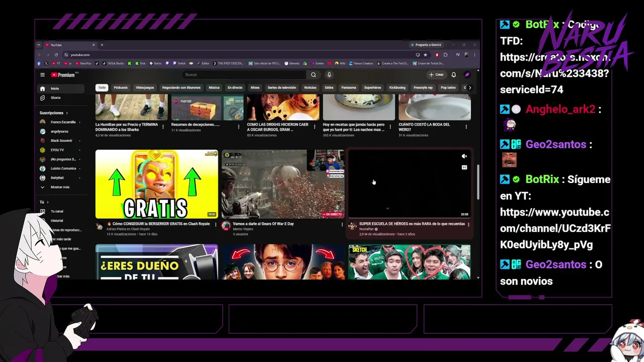This screenshot has width=644, height=362.
Task: Select the Música filter chip
Action: tap(214, 87)
